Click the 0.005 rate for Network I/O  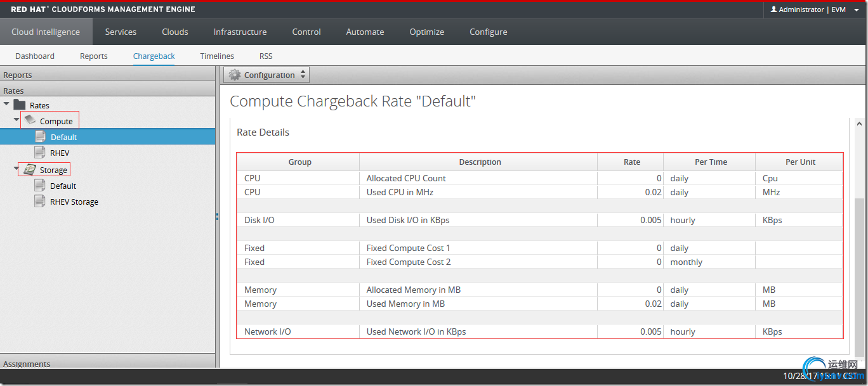click(x=631, y=331)
